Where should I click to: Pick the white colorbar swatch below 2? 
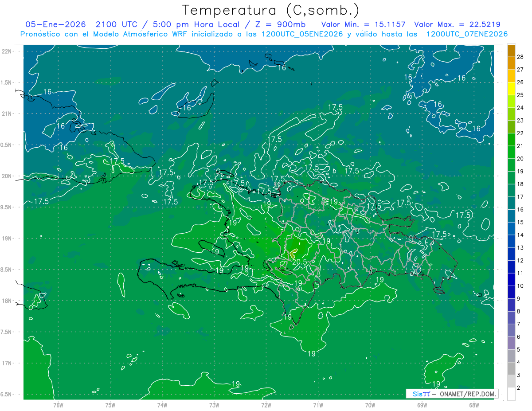tap(511, 394)
